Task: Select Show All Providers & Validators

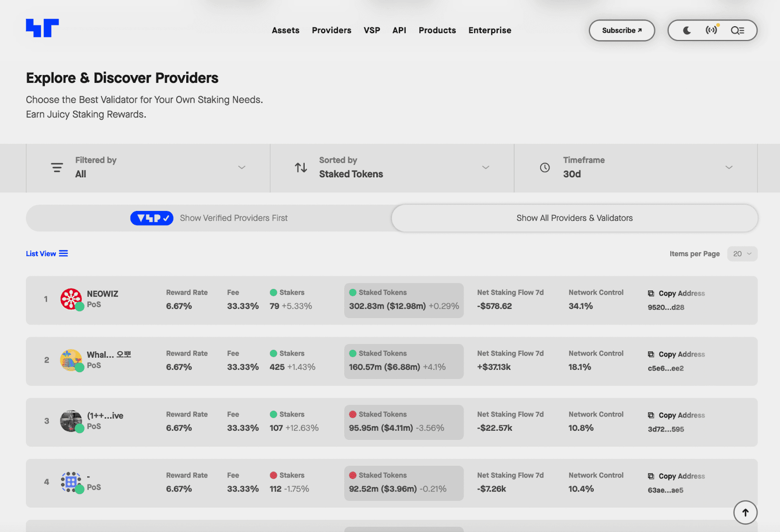Action: pyautogui.click(x=575, y=218)
